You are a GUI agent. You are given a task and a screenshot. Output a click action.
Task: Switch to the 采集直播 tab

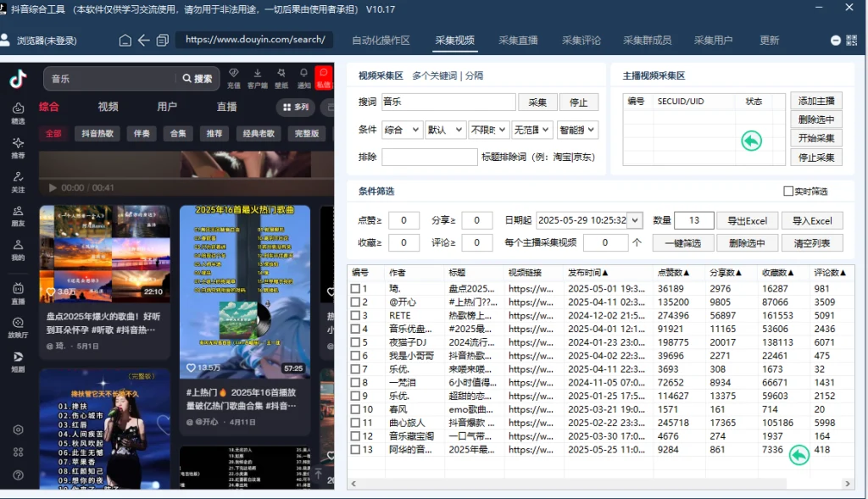pyautogui.click(x=518, y=41)
